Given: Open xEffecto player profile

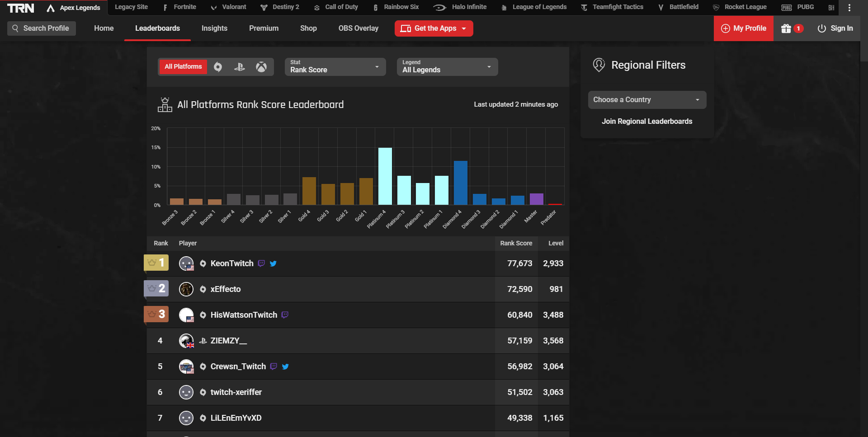Looking at the screenshot, I should (226, 289).
